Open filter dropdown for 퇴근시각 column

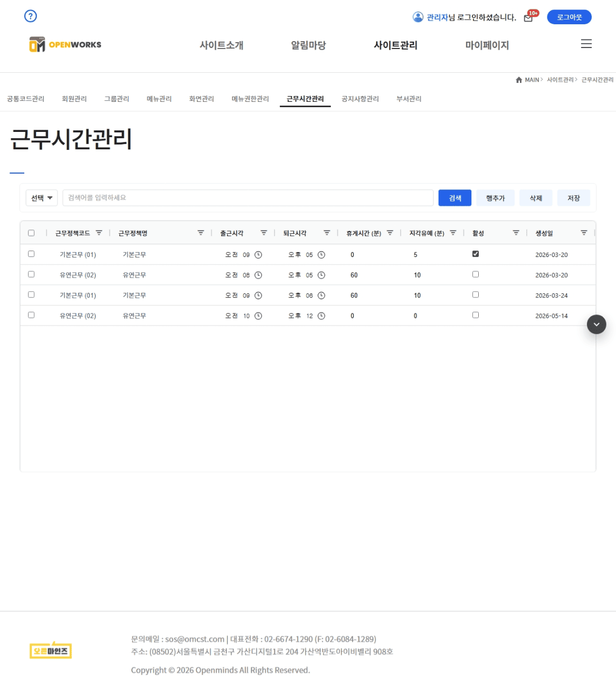[327, 233]
